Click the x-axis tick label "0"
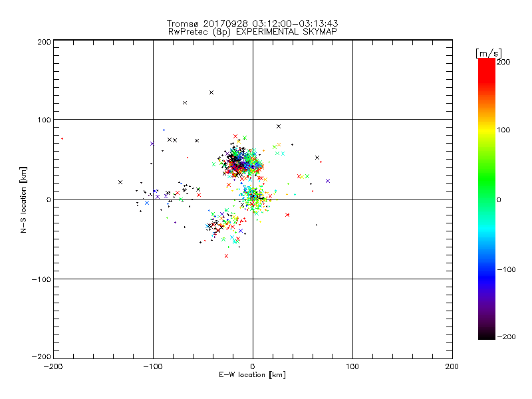 [253, 366]
